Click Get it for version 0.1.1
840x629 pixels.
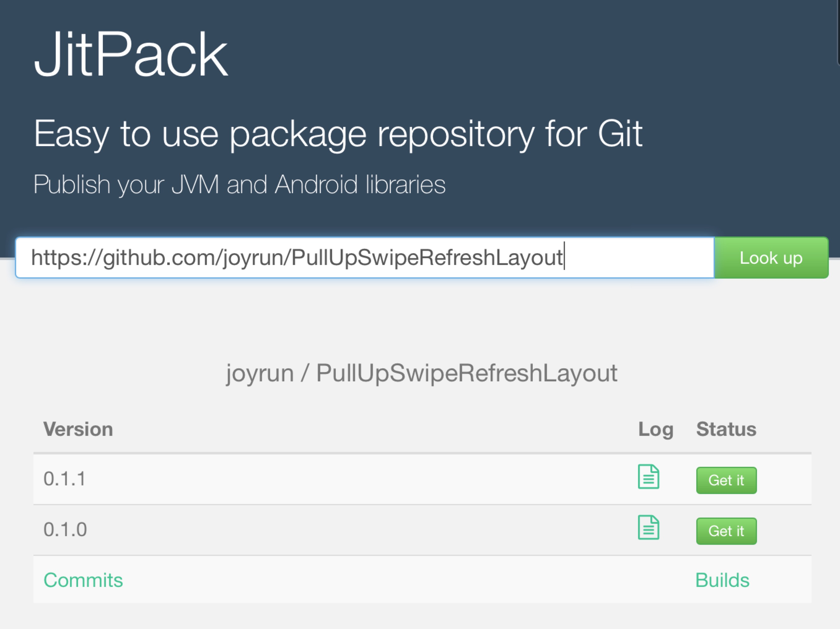[726, 480]
